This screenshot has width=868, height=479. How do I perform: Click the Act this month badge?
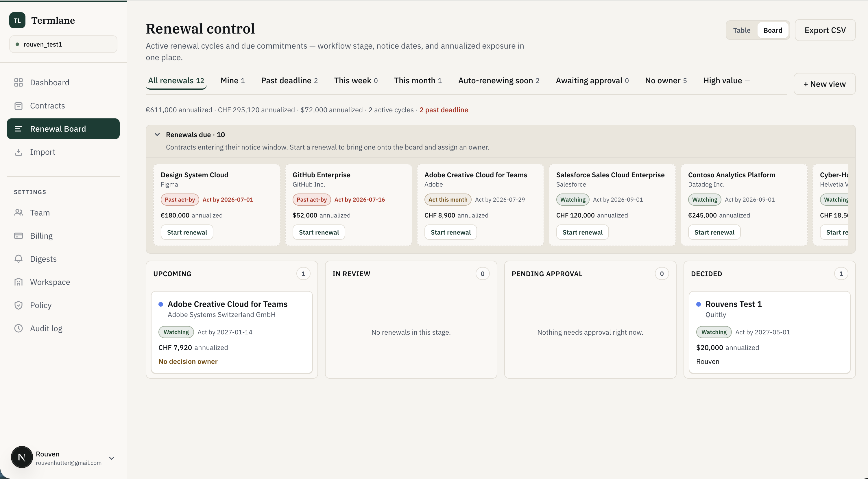click(448, 200)
